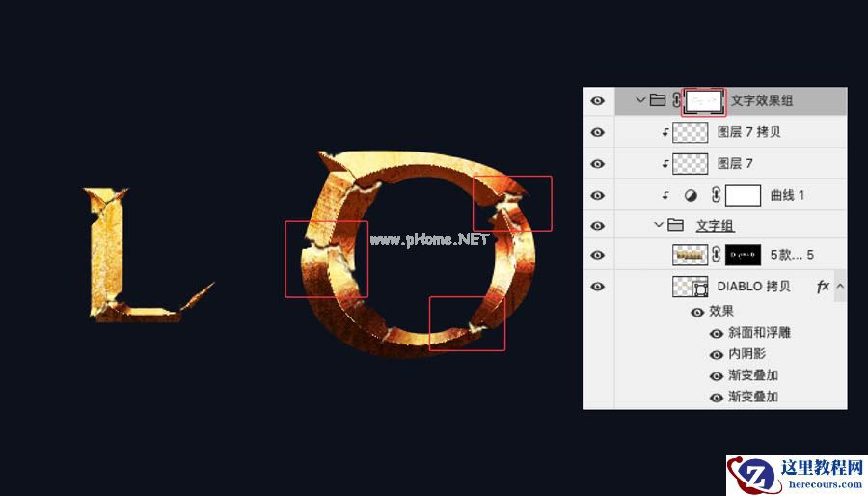This screenshot has height=496, width=868.
Task: Toggle the eye icon of 图层 7 layer
Action: [597, 164]
